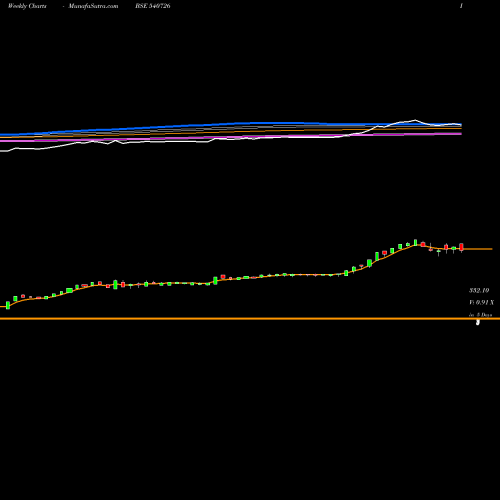Click the 'in 5 Days' label
The width and height of the screenshot is (500, 500).
coord(480,315)
